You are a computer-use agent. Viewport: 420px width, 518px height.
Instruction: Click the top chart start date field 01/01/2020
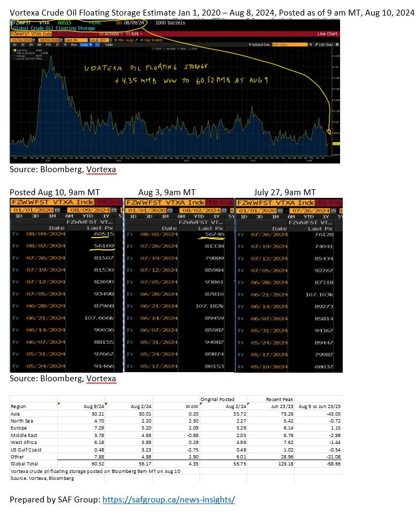click(x=21, y=40)
